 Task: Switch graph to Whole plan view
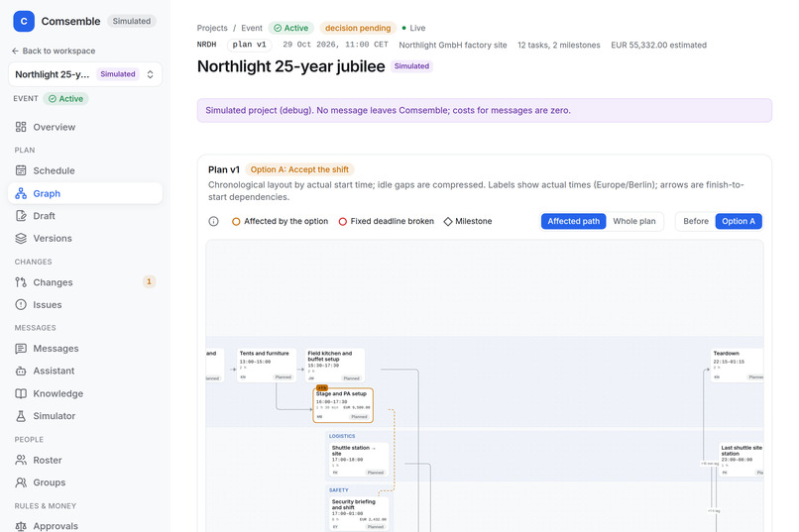[x=633, y=221]
